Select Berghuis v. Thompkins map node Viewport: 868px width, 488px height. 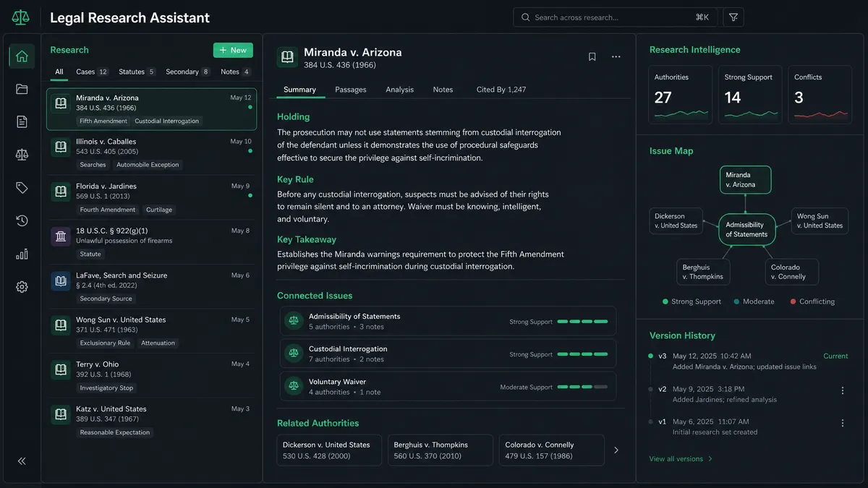point(703,272)
